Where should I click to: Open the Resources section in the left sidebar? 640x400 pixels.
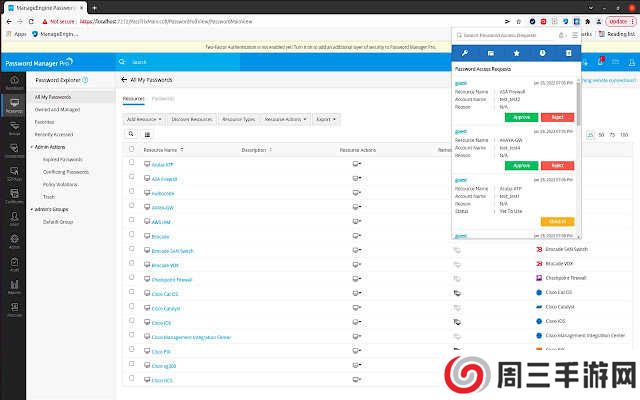point(14,105)
